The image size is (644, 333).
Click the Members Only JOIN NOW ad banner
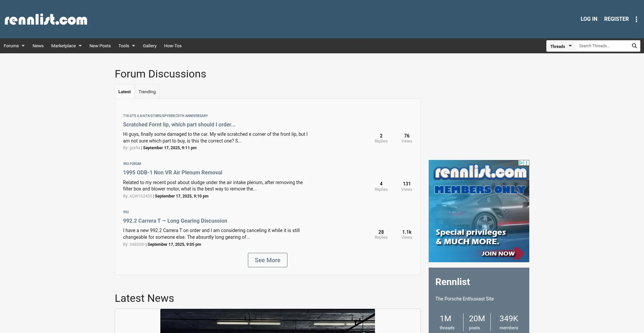click(x=479, y=211)
